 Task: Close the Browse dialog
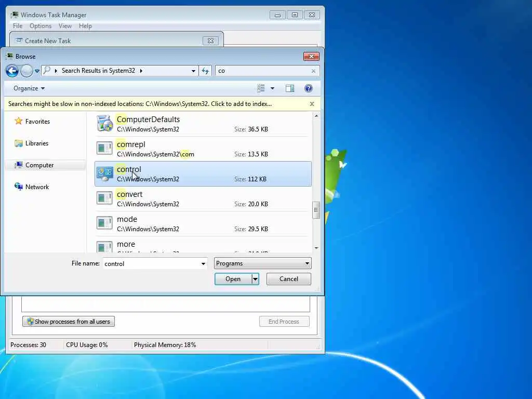(x=311, y=56)
